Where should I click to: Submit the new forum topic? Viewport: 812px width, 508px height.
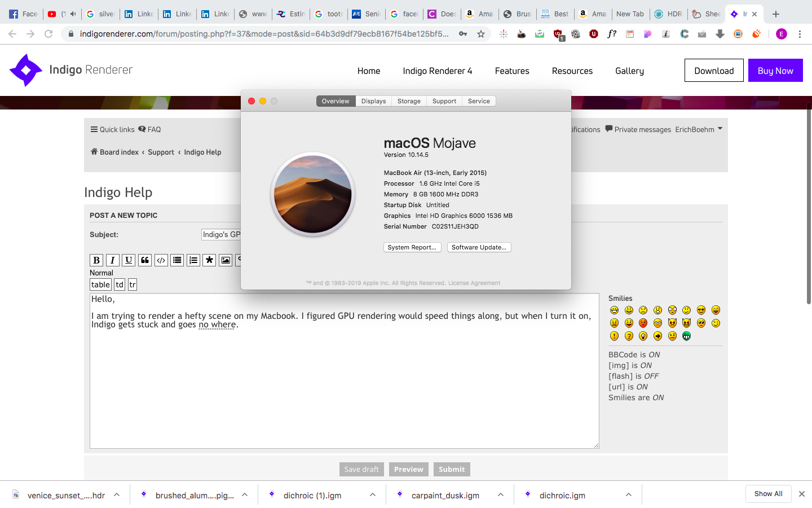pos(452,469)
